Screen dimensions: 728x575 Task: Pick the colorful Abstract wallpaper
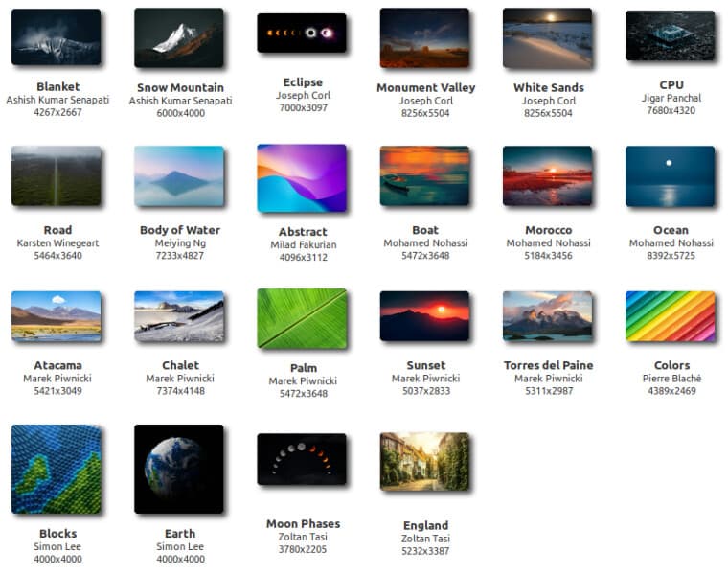[302, 178]
